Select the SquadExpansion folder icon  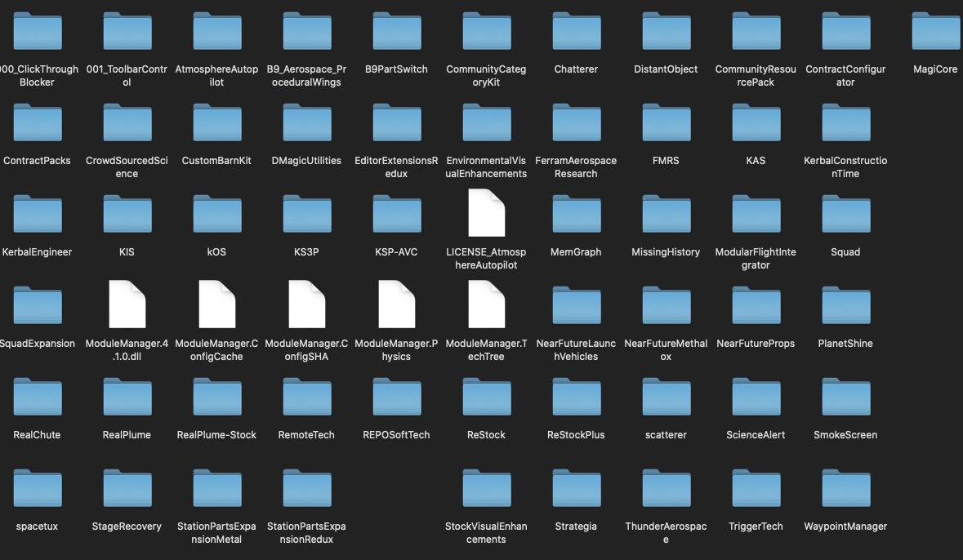point(38,305)
